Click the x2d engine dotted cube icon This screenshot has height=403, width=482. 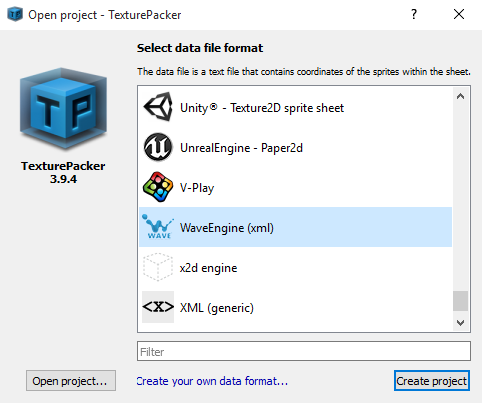[x=158, y=267]
